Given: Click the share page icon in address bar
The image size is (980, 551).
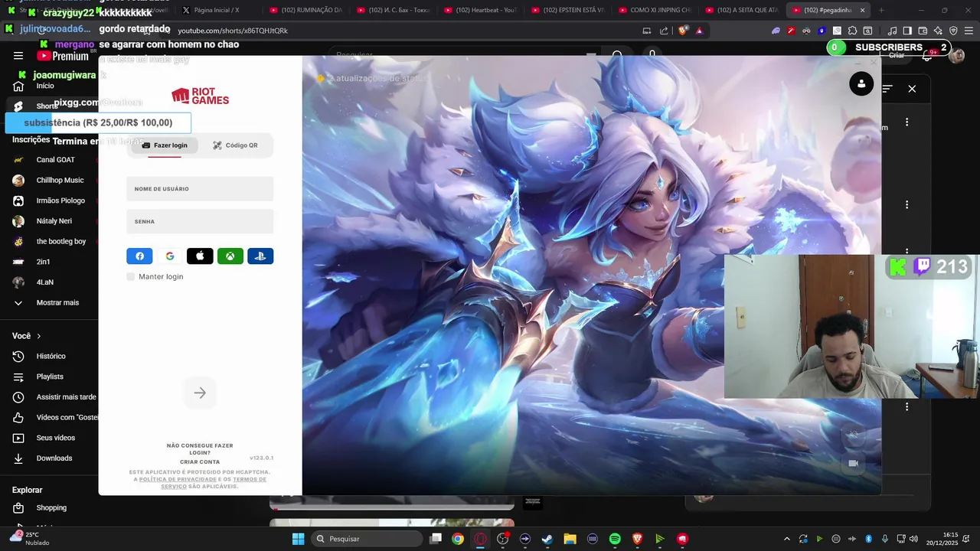Looking at the screenshot, I should coord(664,31).
